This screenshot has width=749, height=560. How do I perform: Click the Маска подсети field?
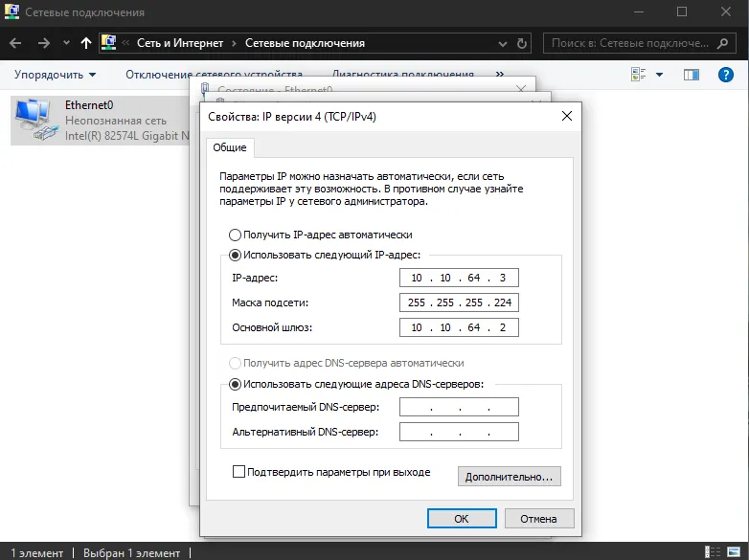[459, 302]
